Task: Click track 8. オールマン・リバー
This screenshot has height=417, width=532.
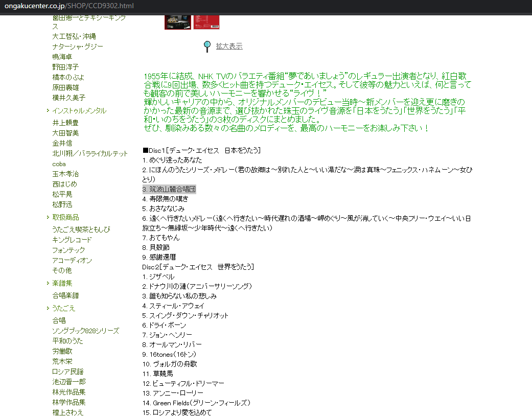Action: [172, 344]
